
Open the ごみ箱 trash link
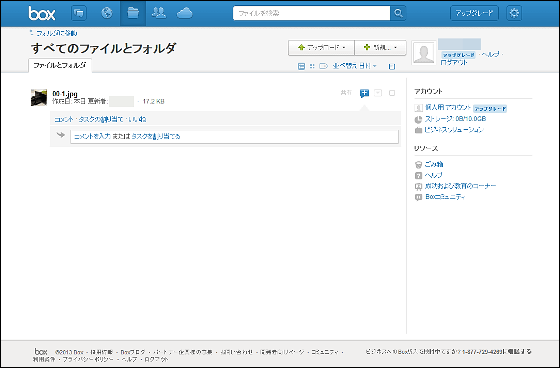(434, 164)
